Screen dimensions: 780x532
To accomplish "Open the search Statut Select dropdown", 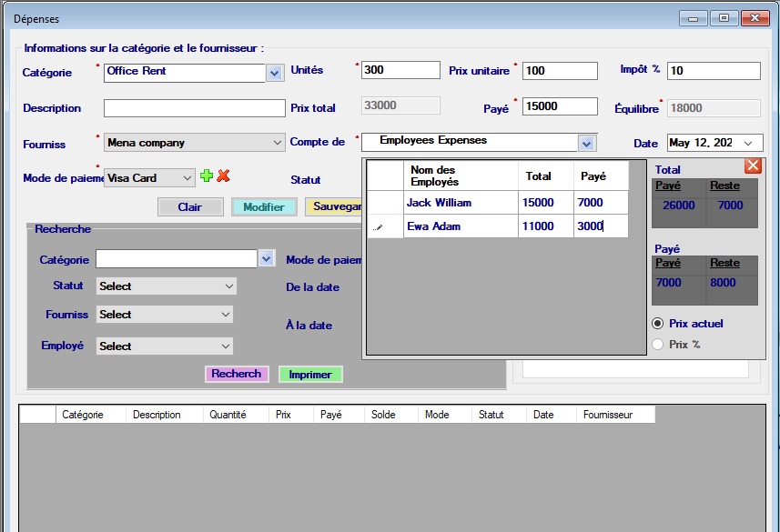I will (x=228, y=286).
